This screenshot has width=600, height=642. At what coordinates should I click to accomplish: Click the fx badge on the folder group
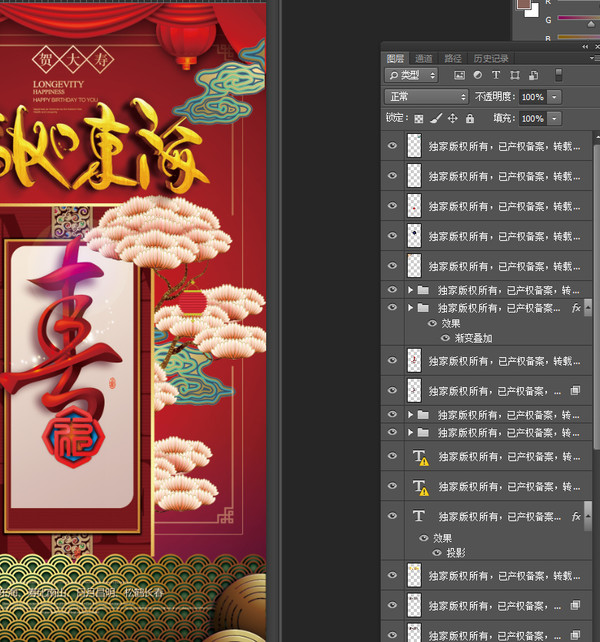click(576, 308)
